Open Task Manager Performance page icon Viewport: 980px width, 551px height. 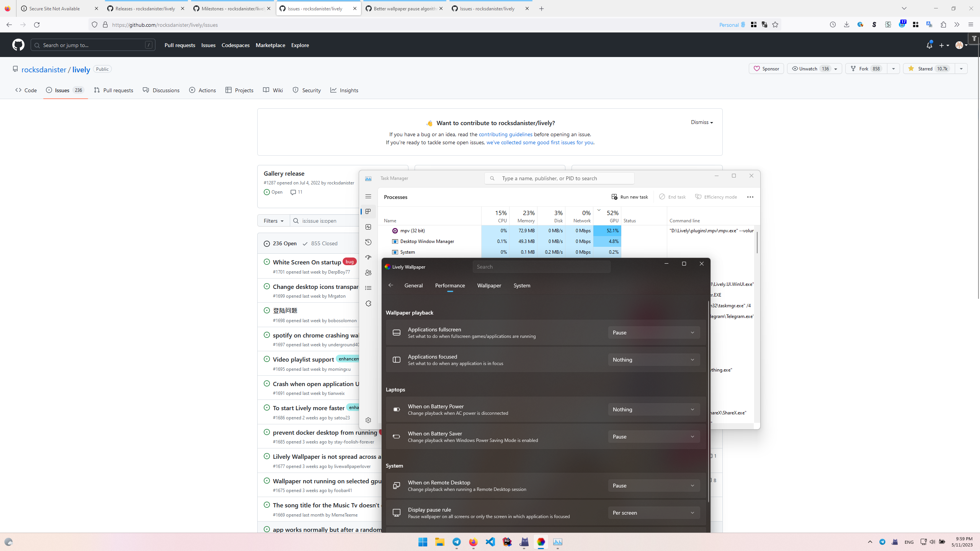368,227
